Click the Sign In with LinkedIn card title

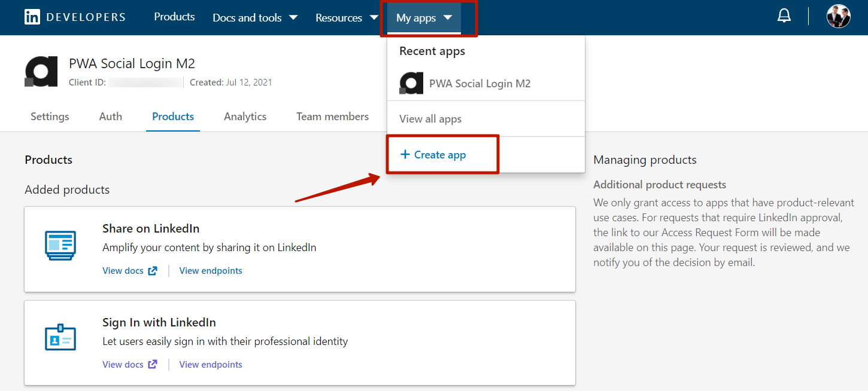(x=159, y=322)
